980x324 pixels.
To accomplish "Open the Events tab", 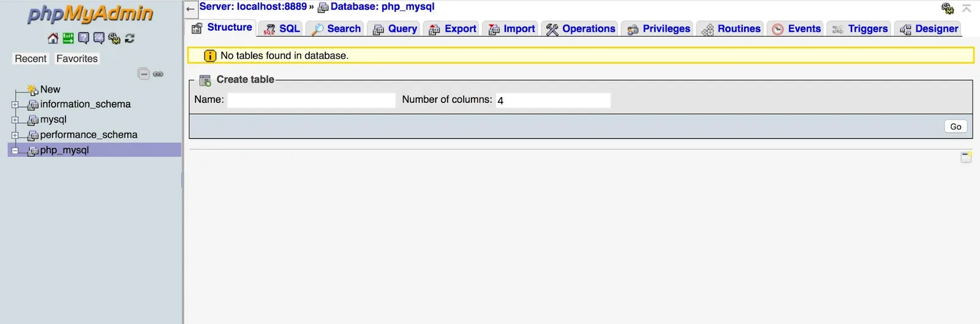I will [796, 29].
